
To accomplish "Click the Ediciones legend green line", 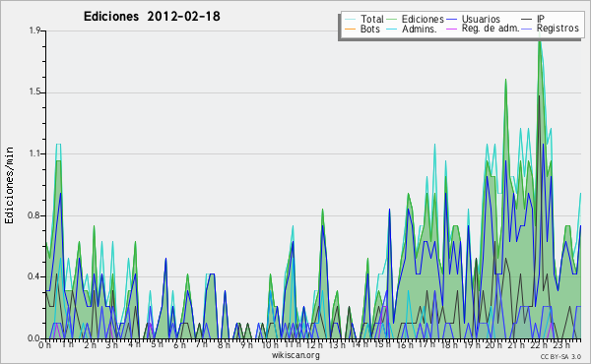I will [x=392, y=19].
